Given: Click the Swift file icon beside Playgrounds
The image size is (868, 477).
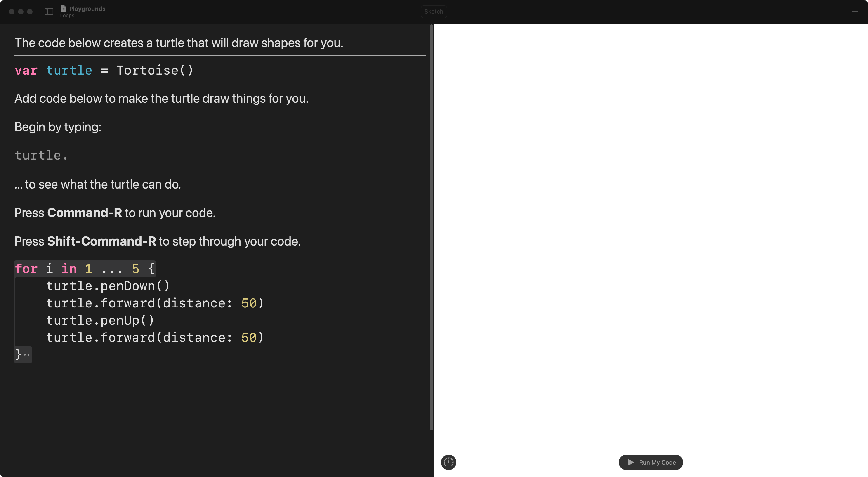Looking at the screenshot, I should 64,8.
